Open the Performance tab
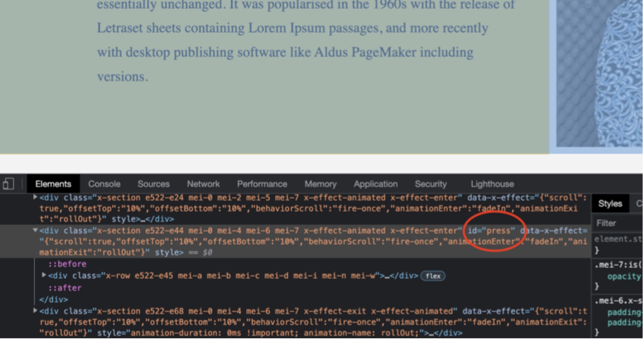The width and height of the screenshot is (644, 339). click(x=262, y=184)
